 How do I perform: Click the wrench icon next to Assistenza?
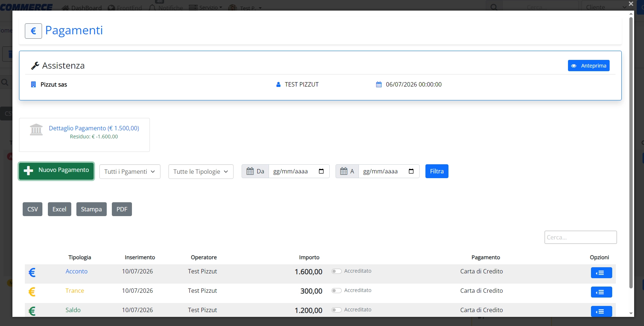click(35, 66)
